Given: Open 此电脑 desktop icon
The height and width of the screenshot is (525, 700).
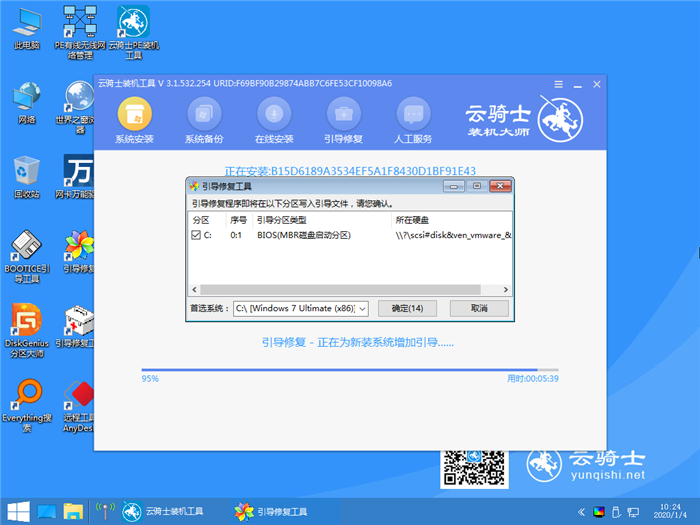Looking at the screenshot, I should (x=27, y=29).
